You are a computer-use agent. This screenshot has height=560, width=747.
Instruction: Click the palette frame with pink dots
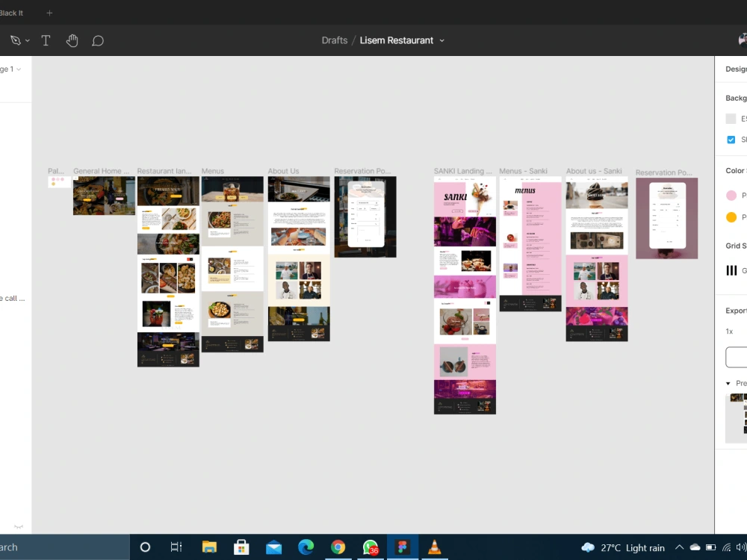[59, 182]
